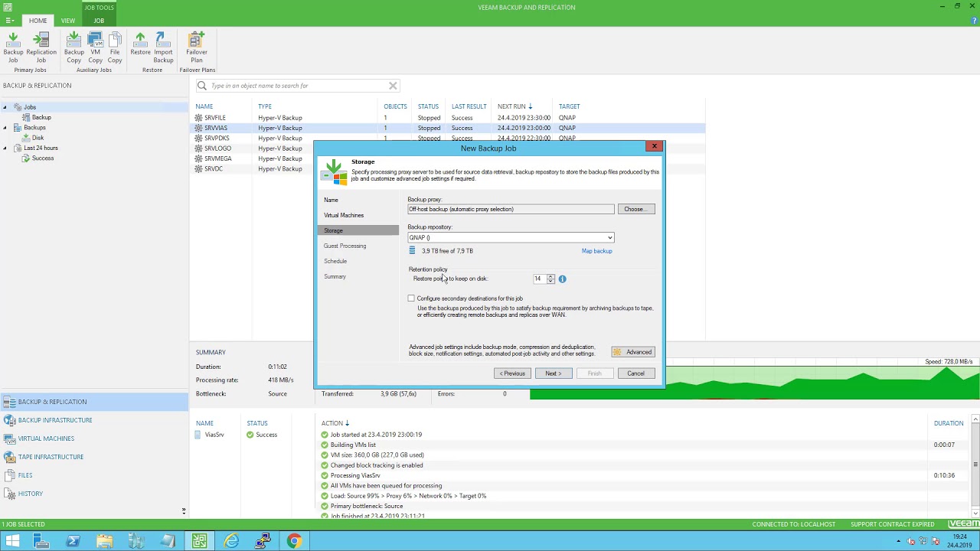Go to the Summary wizard step

[335, 276]
